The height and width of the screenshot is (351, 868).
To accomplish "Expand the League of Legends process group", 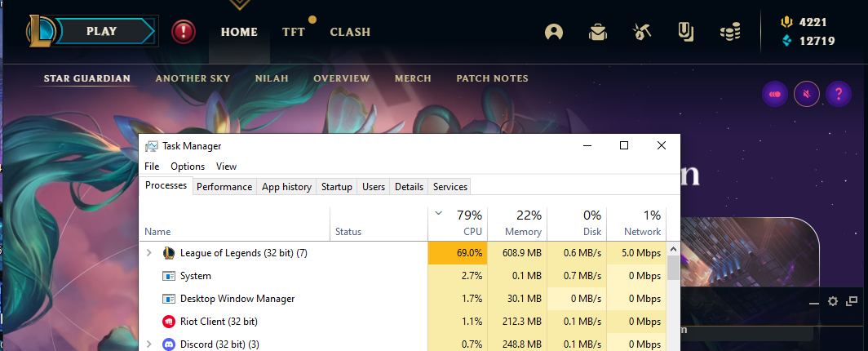I will (148, 253).
